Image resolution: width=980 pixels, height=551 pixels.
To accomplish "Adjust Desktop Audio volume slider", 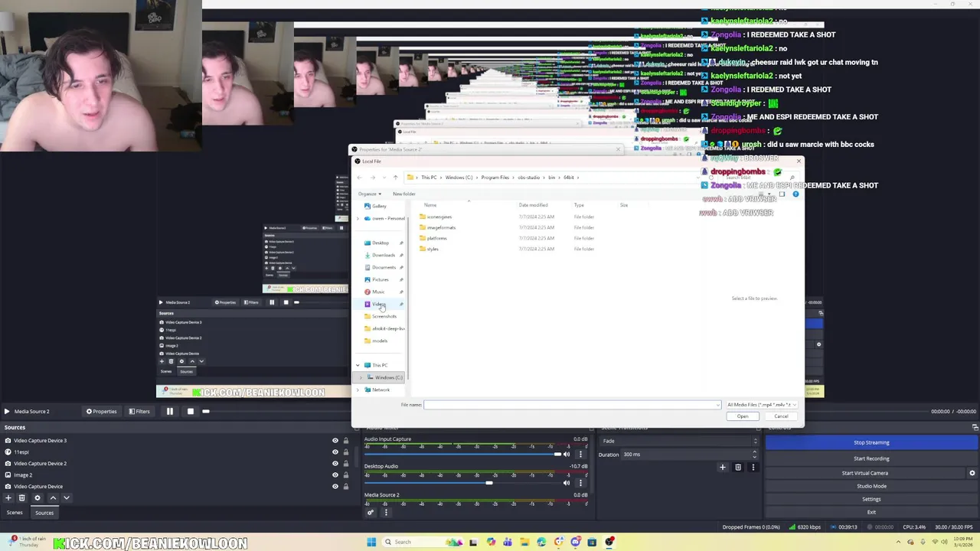I will [x=462, y=483].
